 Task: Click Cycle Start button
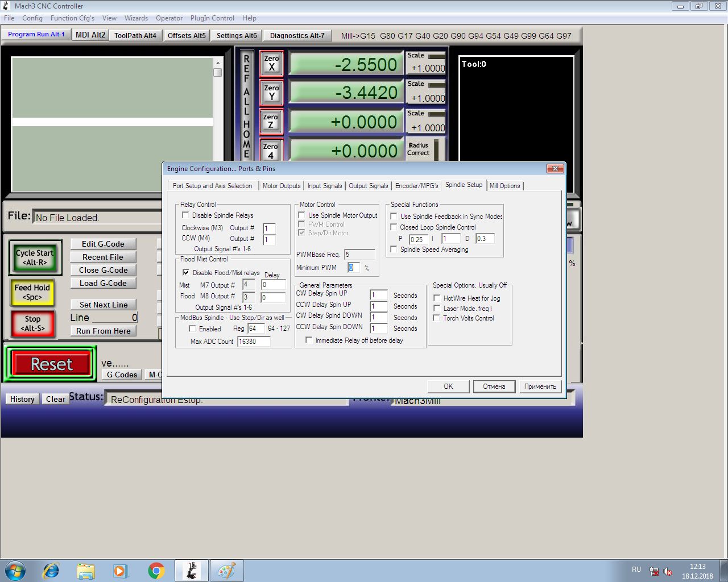click(35, 257)
